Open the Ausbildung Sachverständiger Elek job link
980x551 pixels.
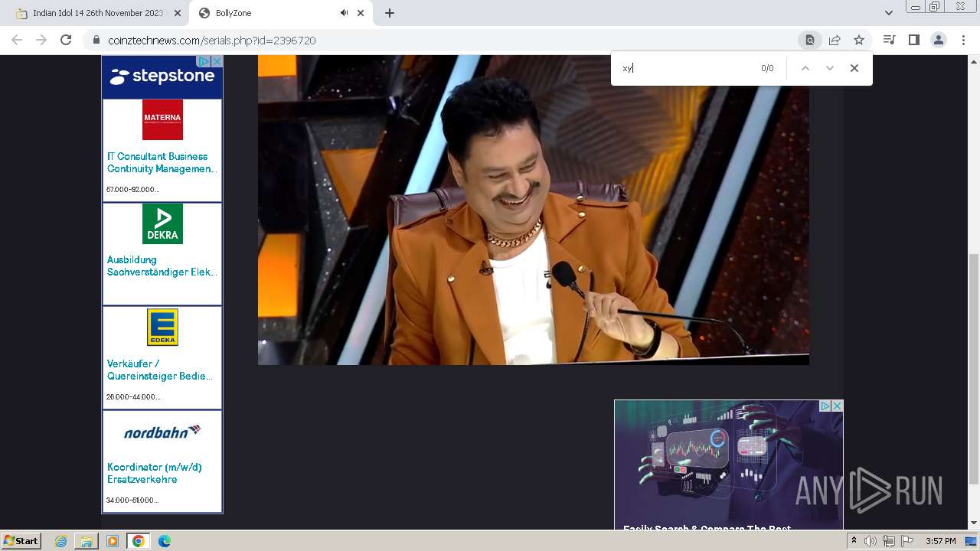(x=162, y=266)
